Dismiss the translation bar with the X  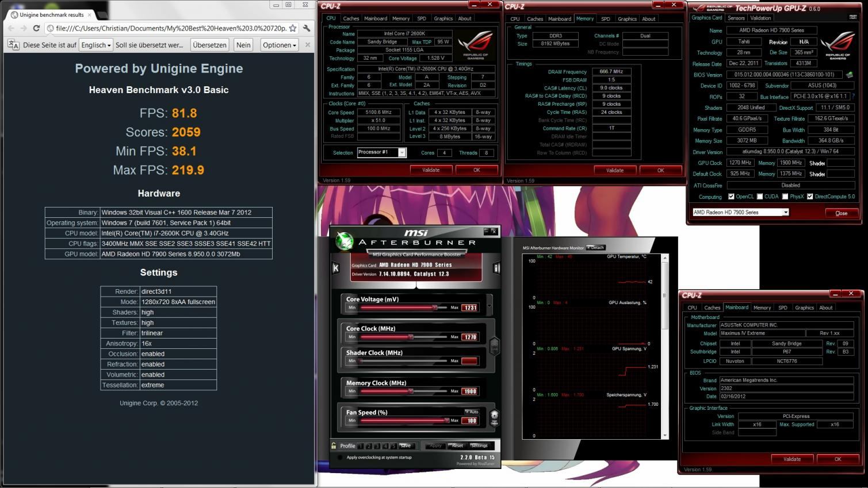click(x=308, y=45)
